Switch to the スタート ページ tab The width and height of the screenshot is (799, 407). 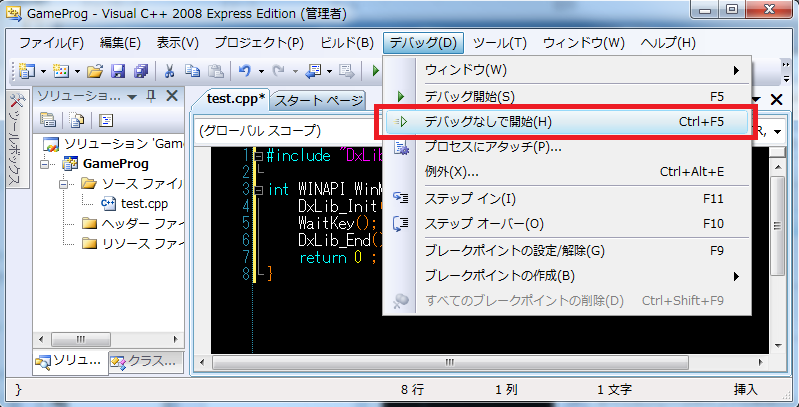318,101
